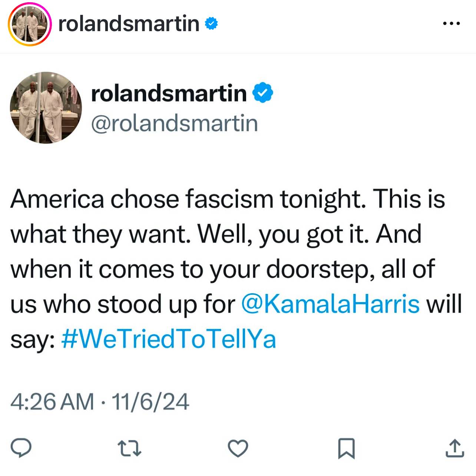The height and width of the screenshot is (476, 476).
Task: Open the tweet author's large profile picture
Action: (46, 108)
